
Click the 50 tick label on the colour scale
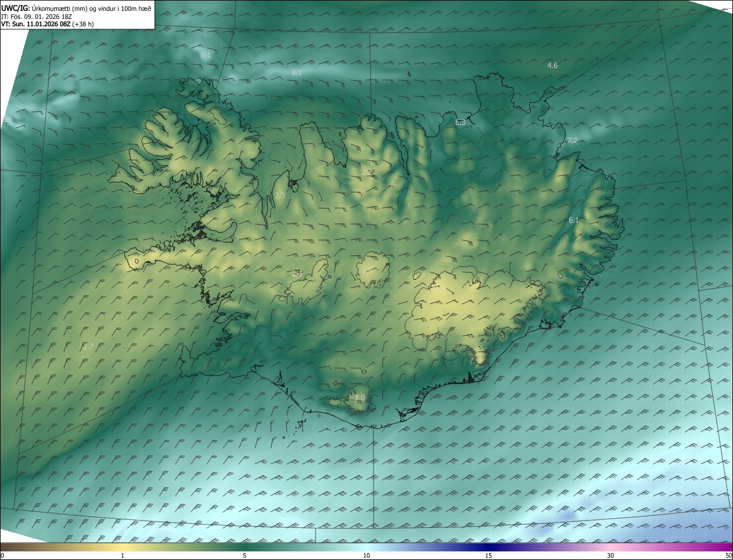coord(728,556)
